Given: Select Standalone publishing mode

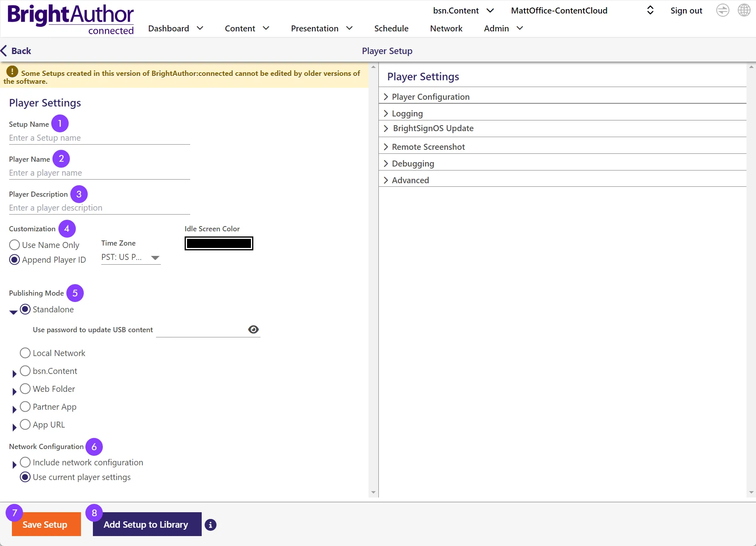Looking at the screenshot, I should click(25, 309).
